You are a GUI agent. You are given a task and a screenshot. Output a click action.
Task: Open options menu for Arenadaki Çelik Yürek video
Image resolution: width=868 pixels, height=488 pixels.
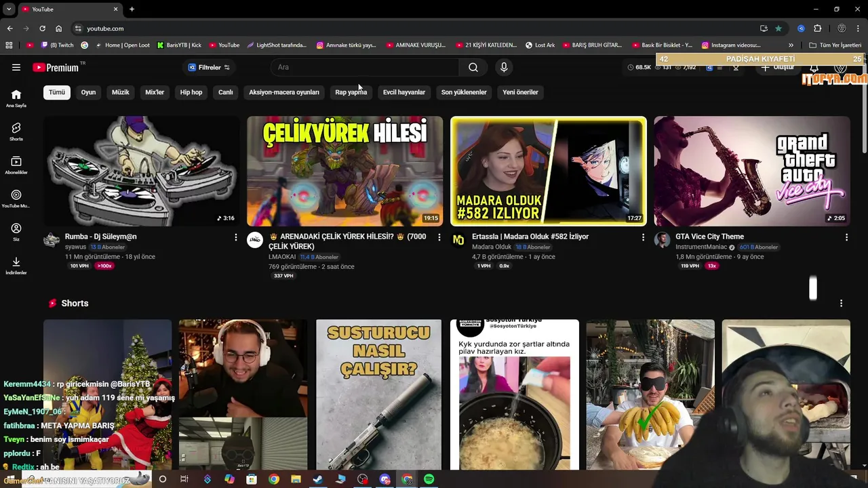pyautogui.click(x=439, y=237)
